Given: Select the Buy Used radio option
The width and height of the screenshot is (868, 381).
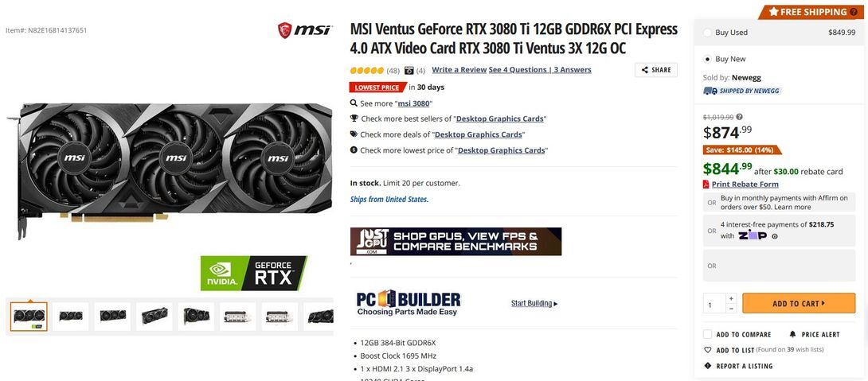Looking at the screenshot, I should click(707, 33).
